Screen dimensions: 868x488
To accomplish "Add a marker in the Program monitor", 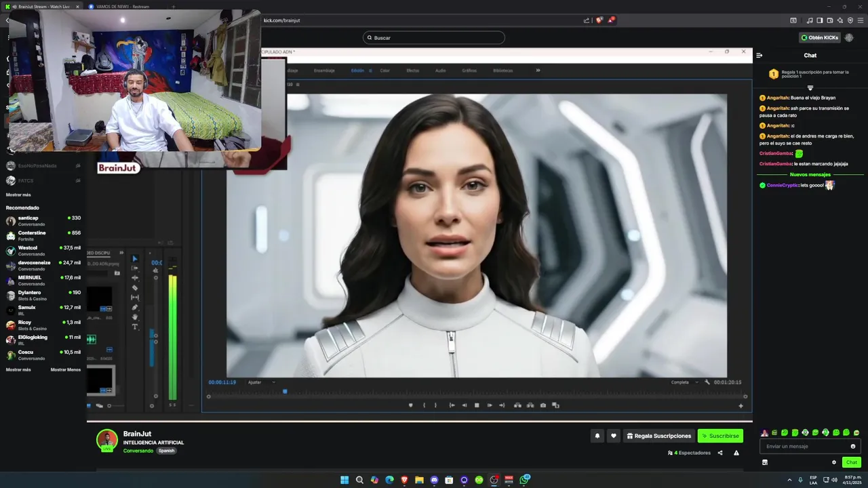I will (410, 405).
